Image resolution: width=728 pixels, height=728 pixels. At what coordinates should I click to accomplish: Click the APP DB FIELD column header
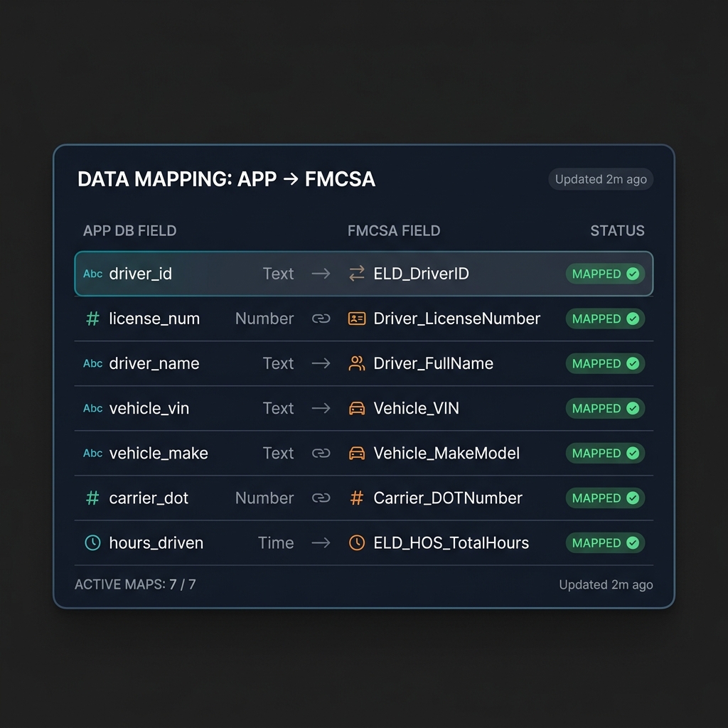(129, 231)
